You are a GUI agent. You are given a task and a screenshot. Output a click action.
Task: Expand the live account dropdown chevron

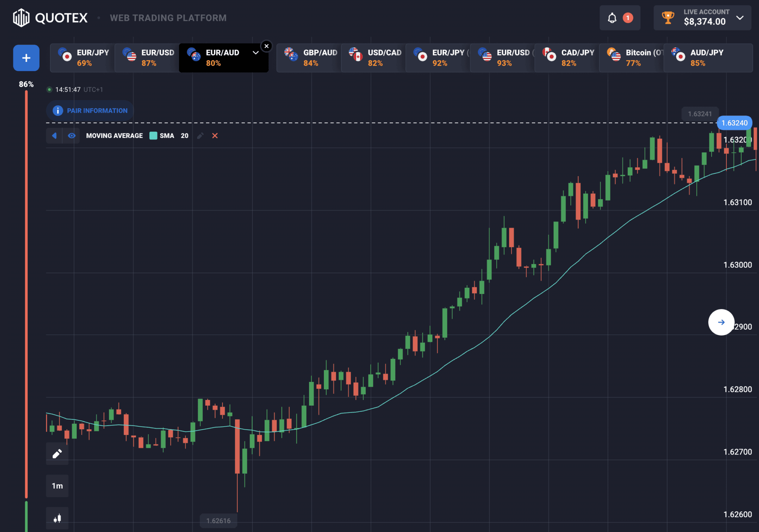tap(740, 18)
